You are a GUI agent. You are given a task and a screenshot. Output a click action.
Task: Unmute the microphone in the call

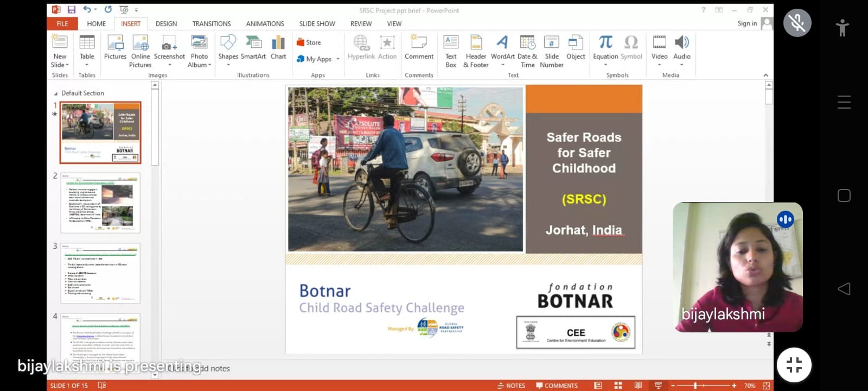[797, 23]
